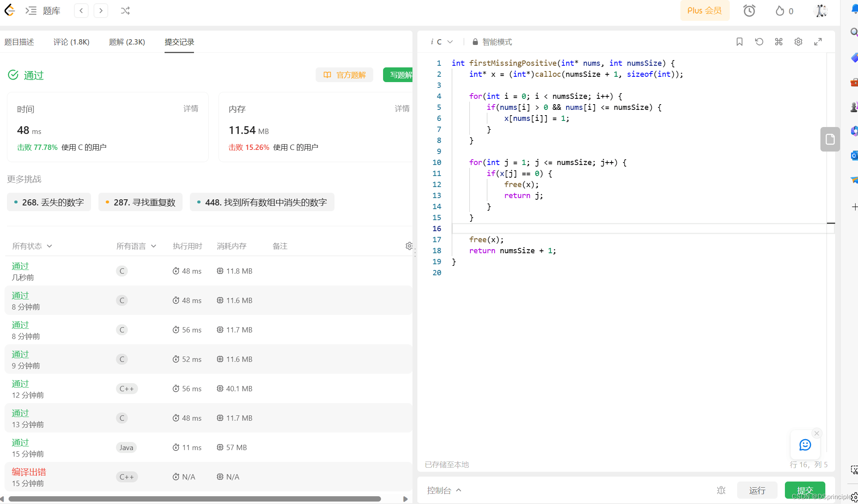
Task: Switch to 评论 (1.8K) tab
Action: (71, 42)
